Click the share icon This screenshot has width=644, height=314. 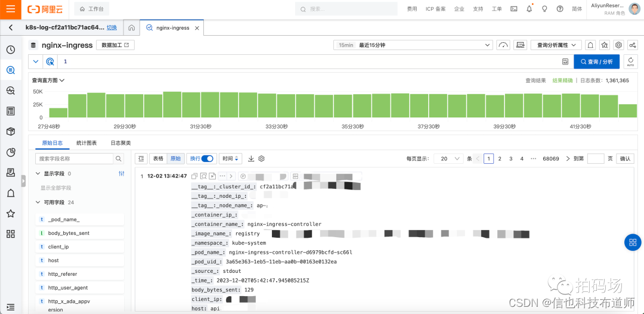coord(633,45)
